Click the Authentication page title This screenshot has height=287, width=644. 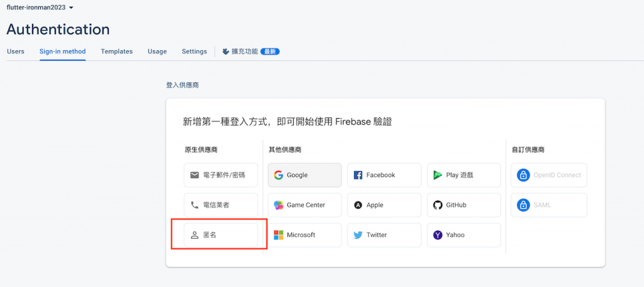coord(58,30)
